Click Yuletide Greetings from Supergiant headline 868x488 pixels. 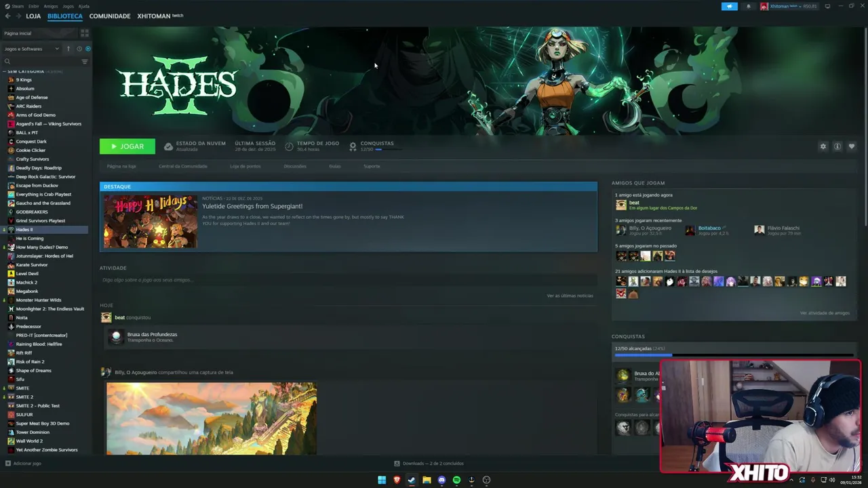[252, 206]
